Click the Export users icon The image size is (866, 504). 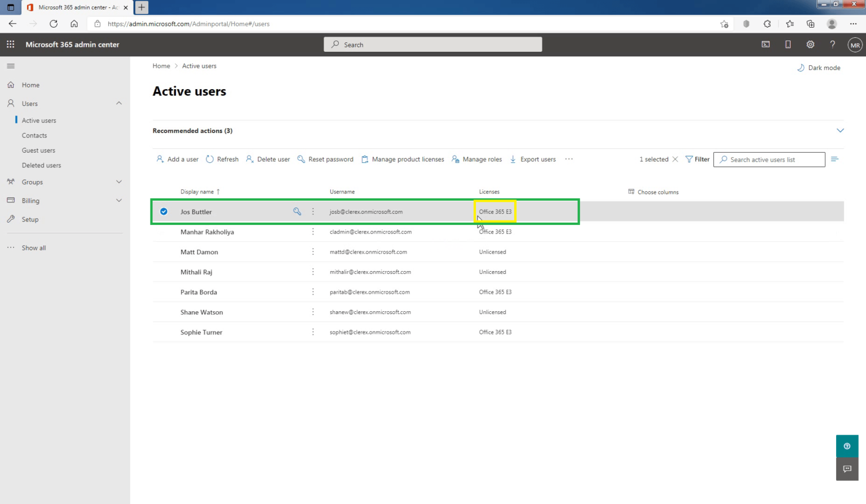coord(512,159)
